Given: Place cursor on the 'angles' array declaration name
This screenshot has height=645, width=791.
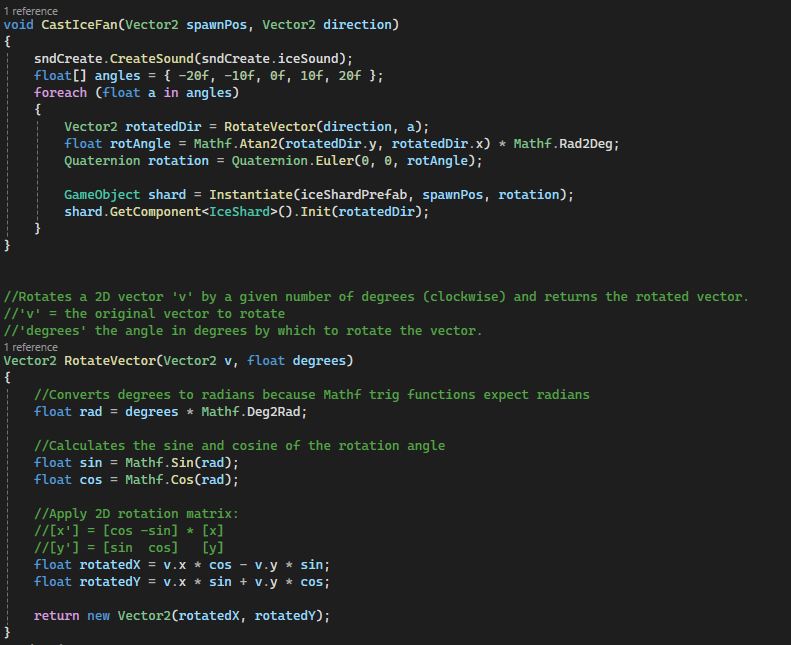Looking at the screenshot, I should click(x=117, y=75).
